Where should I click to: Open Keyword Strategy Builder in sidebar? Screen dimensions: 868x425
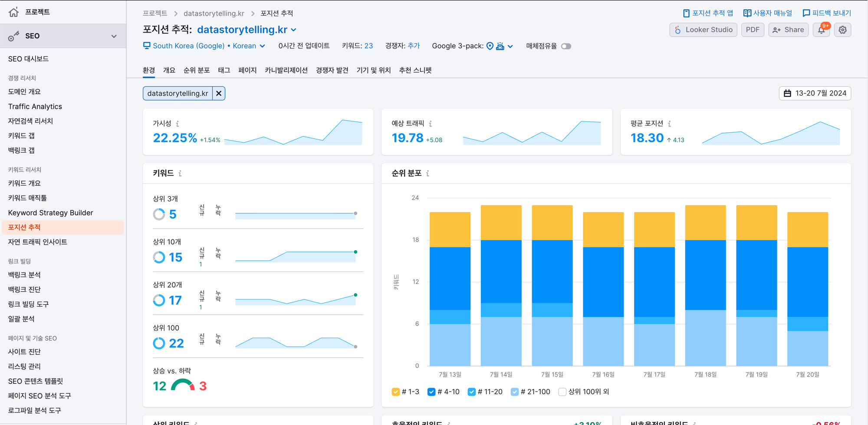point(50,213)
